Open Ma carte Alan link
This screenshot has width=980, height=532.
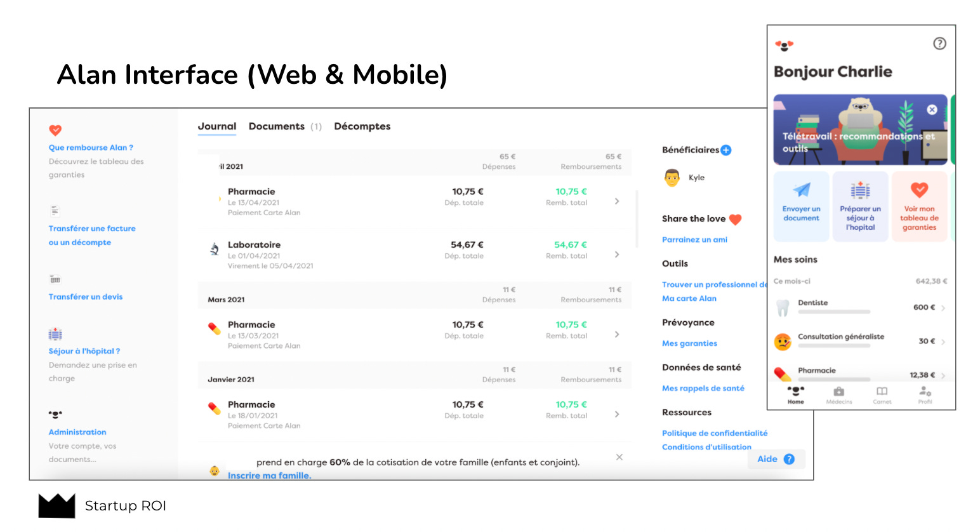click(x=689, y=298)
